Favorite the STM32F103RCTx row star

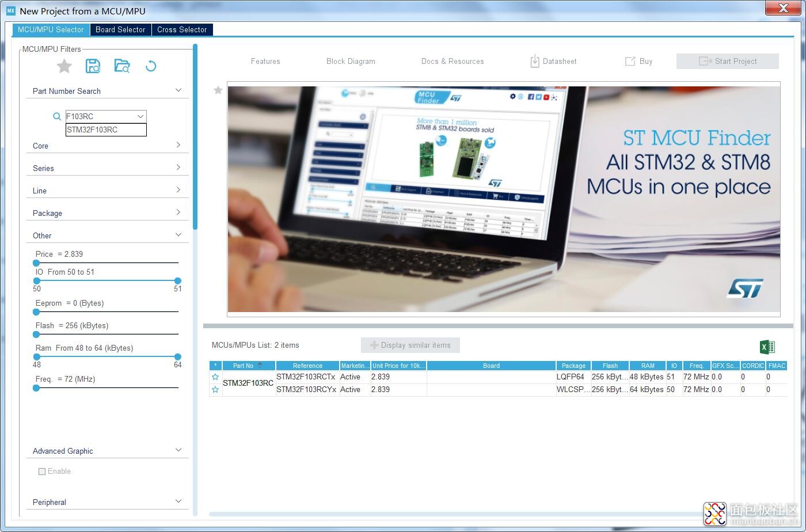pyautogui.click(x=215, y=377)
